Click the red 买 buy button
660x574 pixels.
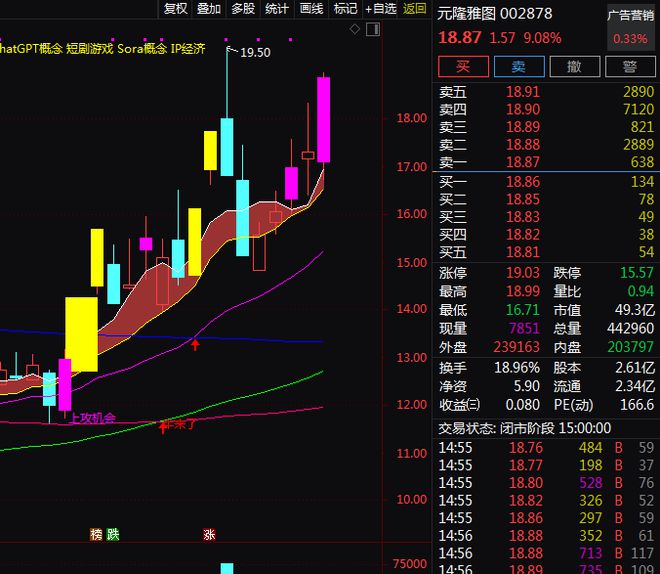pos(463,66)
